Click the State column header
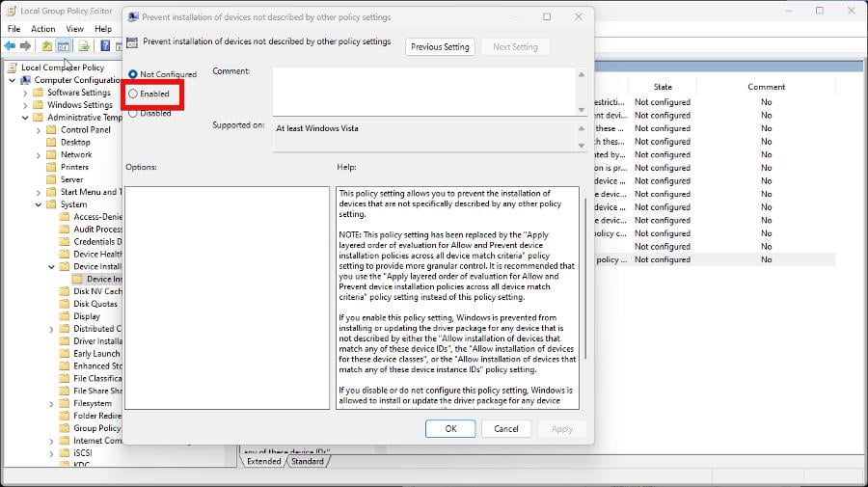This screenshot has width=868, height=487. click(x=663, y=87)
